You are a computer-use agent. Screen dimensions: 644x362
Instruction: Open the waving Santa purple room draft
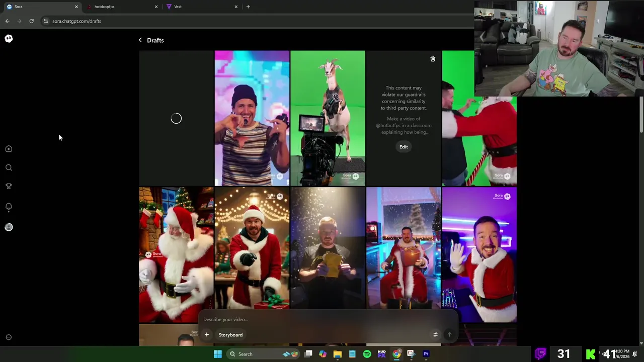(x=479, y=255)
